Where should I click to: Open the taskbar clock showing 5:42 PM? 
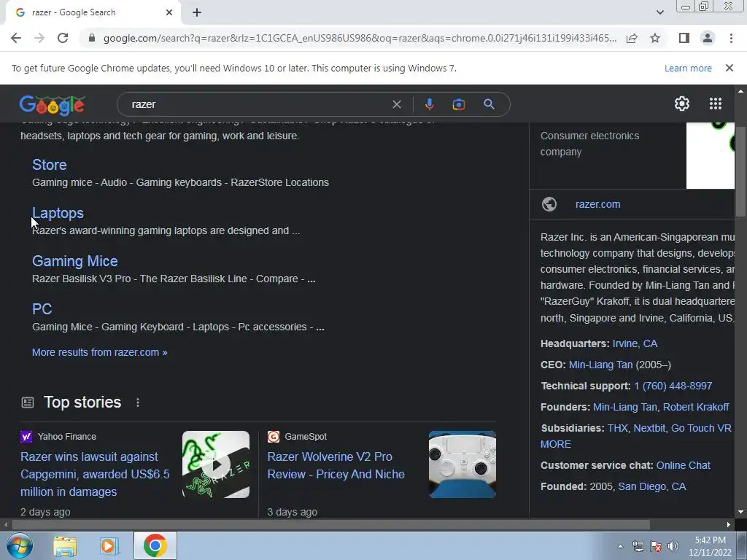coord(710,546)
